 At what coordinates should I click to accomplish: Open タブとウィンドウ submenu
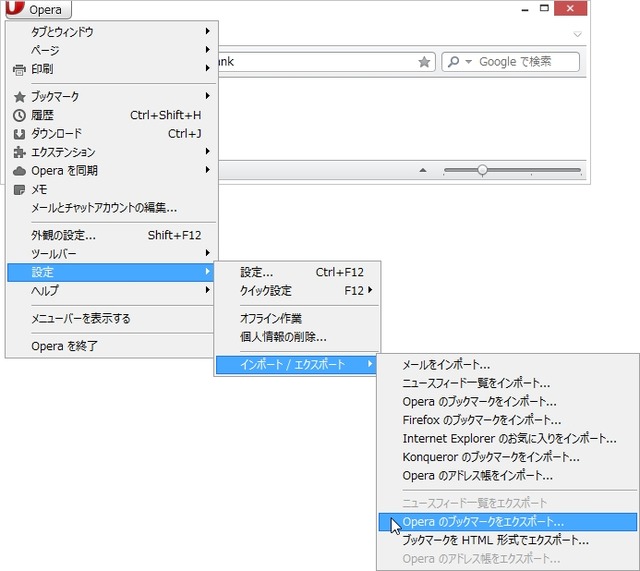(x=113, y=31)
